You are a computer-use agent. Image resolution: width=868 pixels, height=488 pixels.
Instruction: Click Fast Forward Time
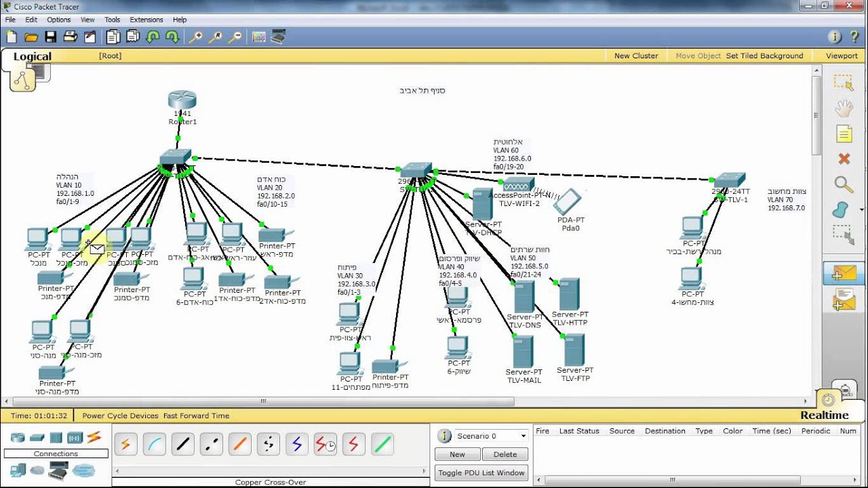[196, 415]
